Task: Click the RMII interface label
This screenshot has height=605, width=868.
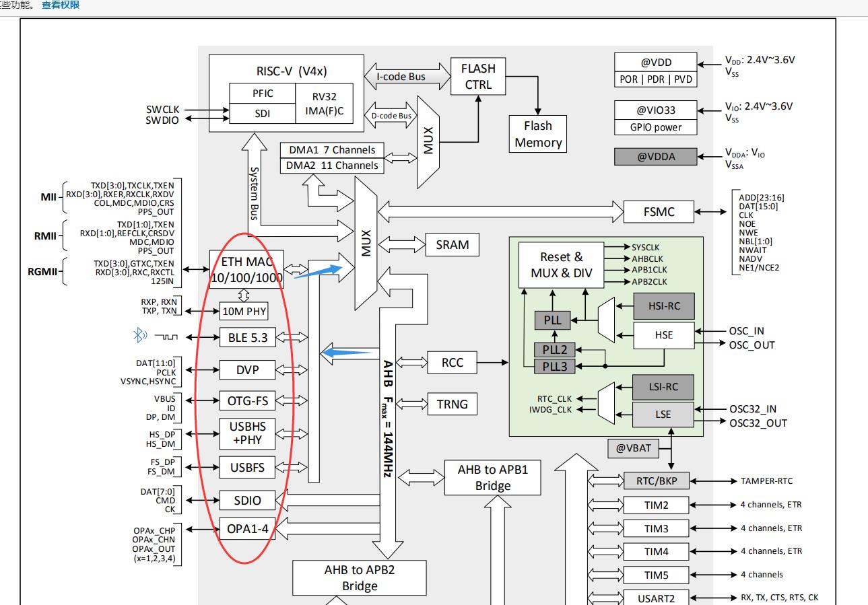Action: coord(46,236)
